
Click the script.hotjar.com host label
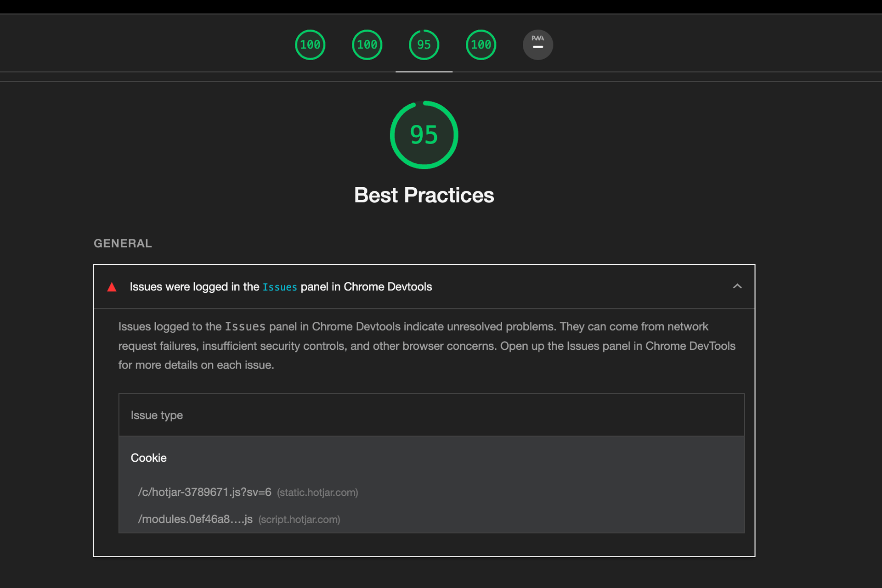pyautogui.click(x=299, y=520)
